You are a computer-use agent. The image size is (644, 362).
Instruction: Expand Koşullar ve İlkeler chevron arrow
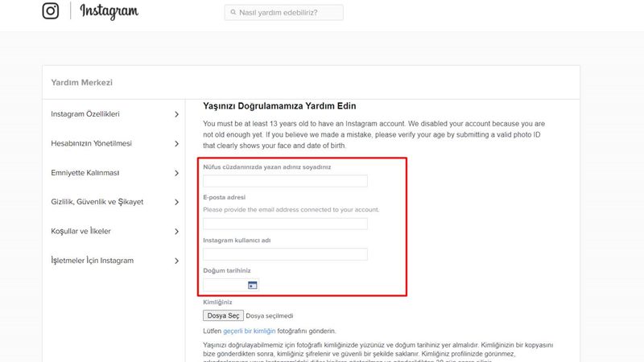pyautogui.click(x=176, y=232)
